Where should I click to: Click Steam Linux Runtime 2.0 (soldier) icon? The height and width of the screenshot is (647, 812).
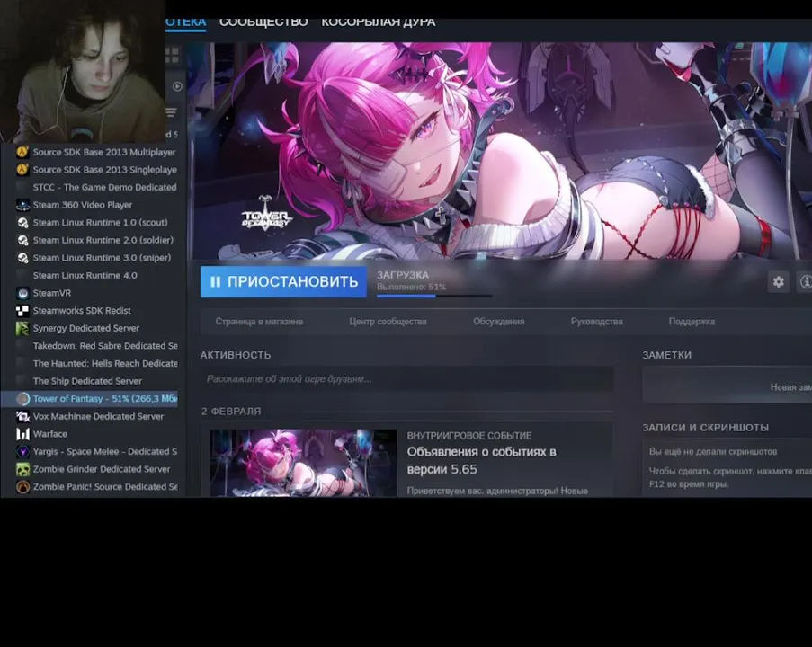[22, 240]
